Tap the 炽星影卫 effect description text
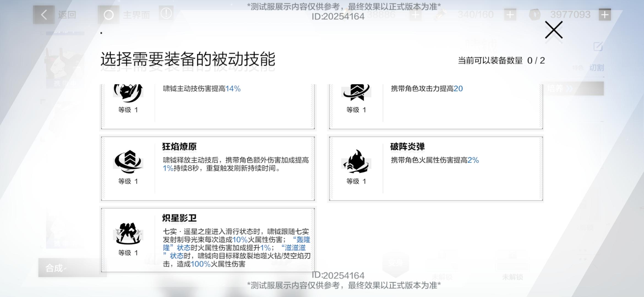644x297 pixels. coord(237,248)
